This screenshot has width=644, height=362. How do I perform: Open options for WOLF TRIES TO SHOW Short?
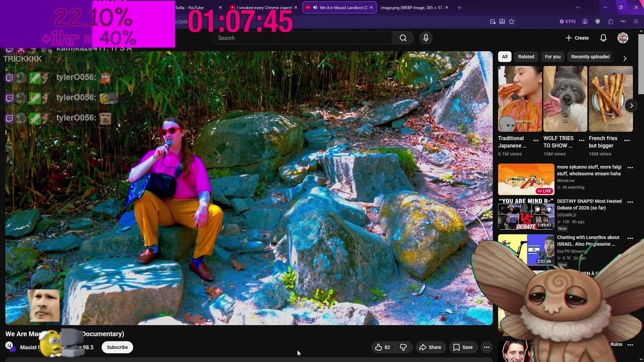pyautogui.click(x=582, y=140)
